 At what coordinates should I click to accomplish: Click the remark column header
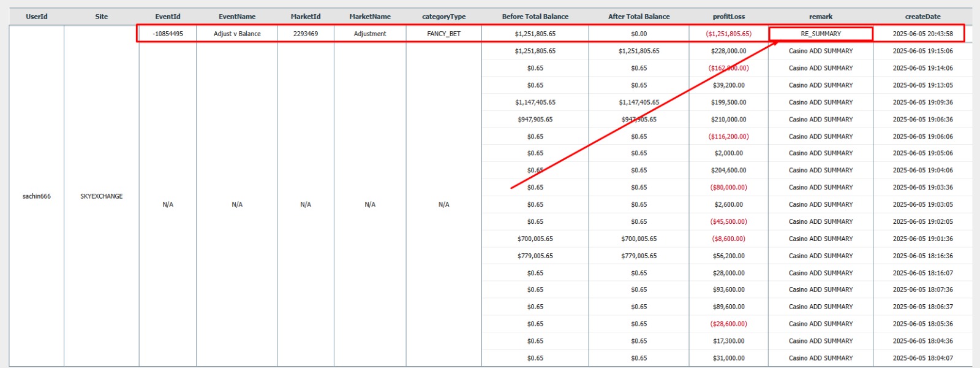(820, 17)
